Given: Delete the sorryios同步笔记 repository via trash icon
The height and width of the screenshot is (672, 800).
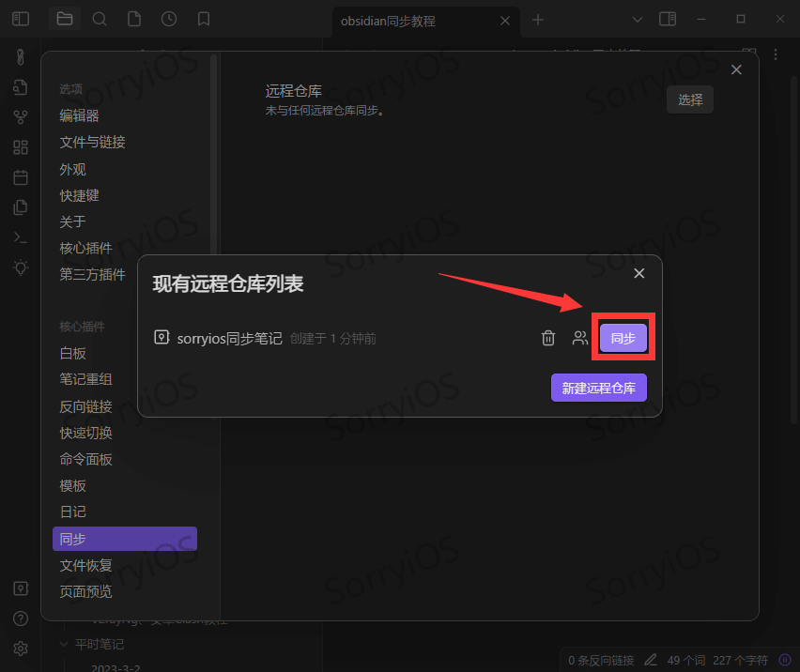Looking at the screenshot, I should click(548, 338).
